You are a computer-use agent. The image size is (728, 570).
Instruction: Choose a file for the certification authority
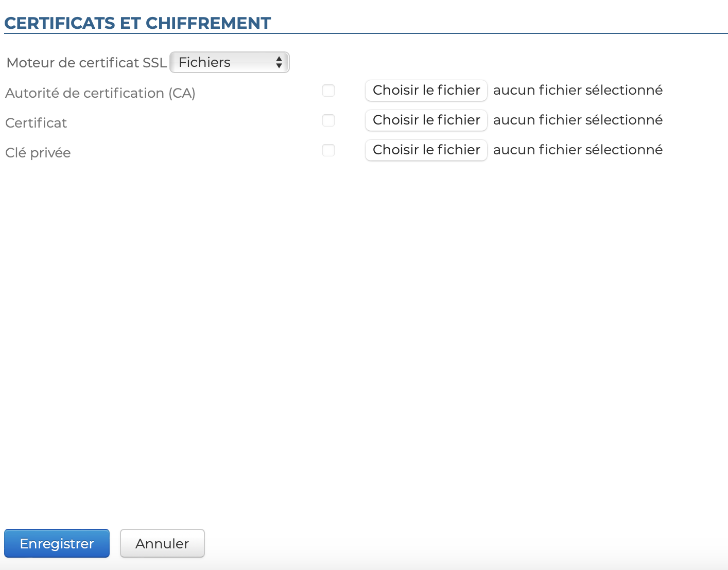(426, 91)
